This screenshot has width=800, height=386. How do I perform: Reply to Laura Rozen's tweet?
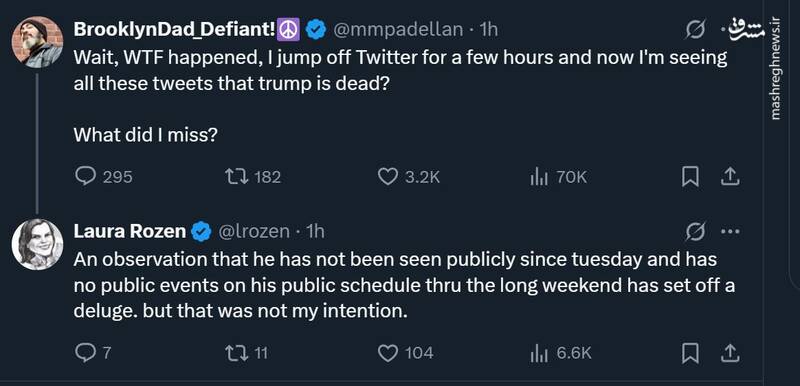coord(84,352)
